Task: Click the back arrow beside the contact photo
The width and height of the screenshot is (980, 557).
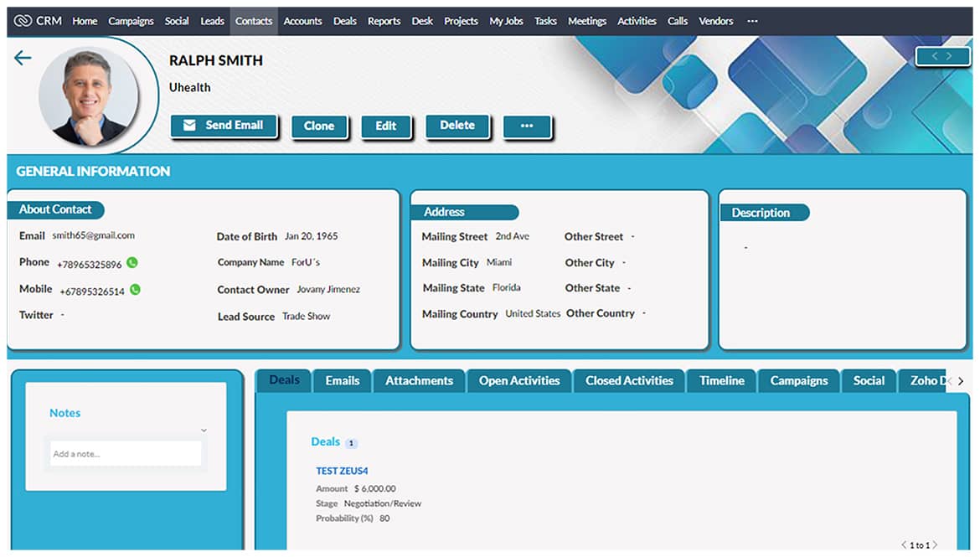Action: click(x=23, y=58)
